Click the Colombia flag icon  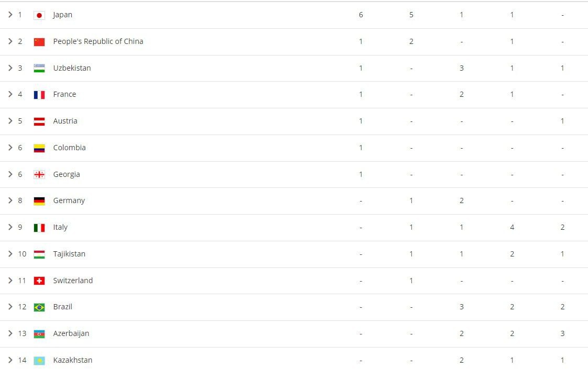point(39,148)
